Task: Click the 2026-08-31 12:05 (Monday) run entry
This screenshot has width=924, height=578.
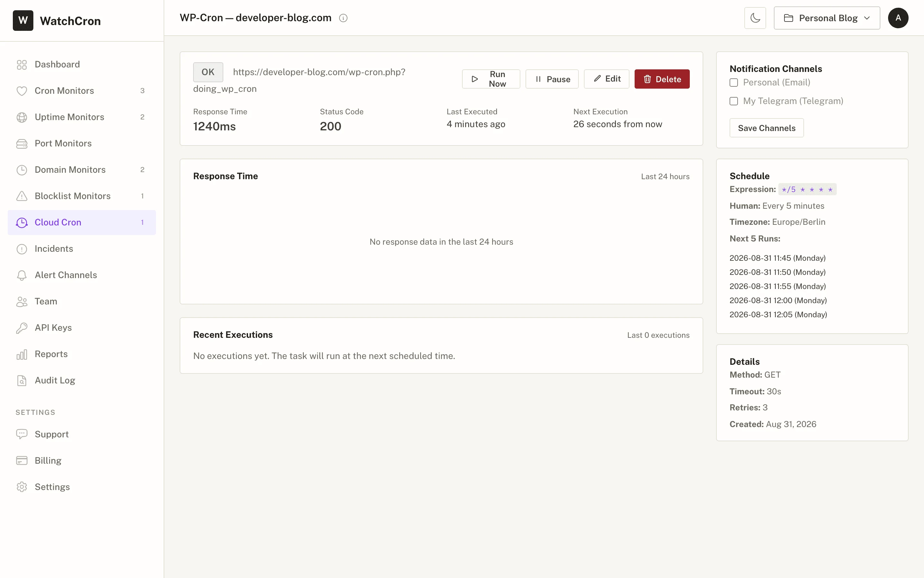Action: tap(778, 315)
